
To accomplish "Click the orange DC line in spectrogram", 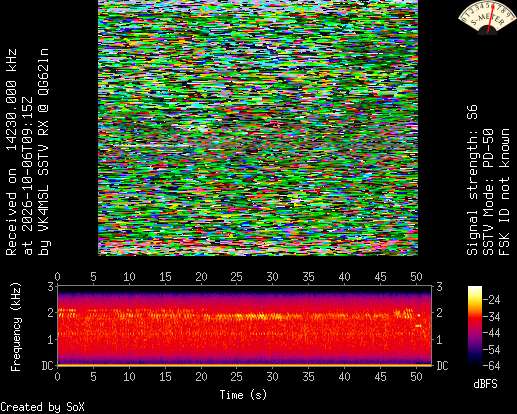I will (x=245, y=365).
